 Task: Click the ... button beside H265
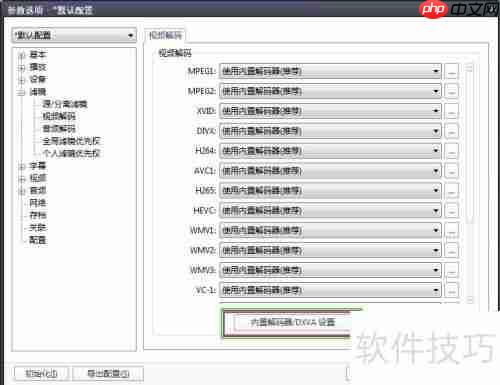click(x=451, y=191)
